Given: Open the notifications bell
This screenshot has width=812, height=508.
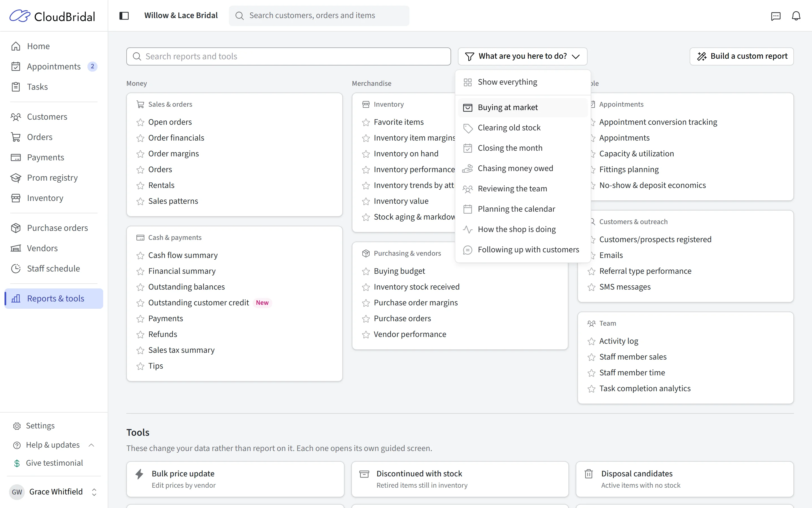Looking at the screenshot, I should [x=796, y=16].
